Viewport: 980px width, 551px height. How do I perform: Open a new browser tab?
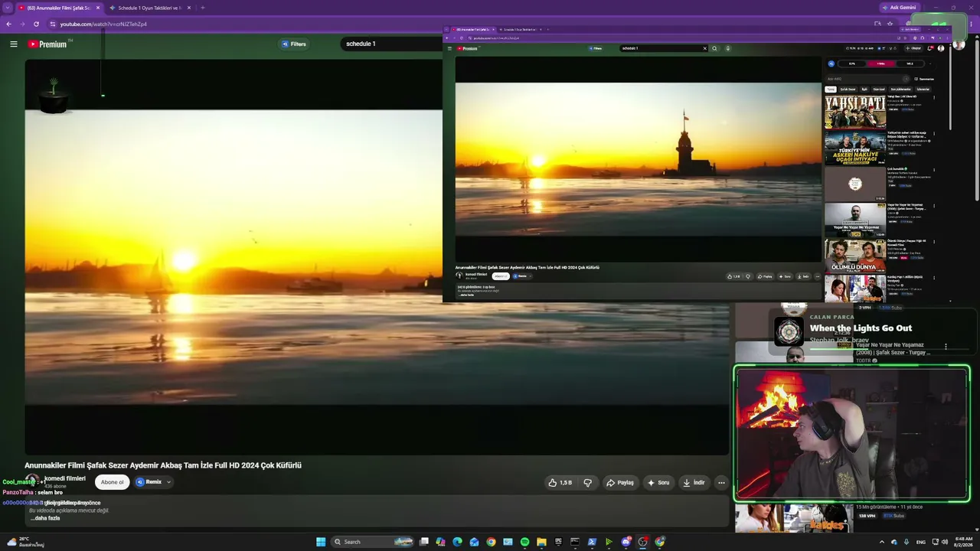(202, 8)
